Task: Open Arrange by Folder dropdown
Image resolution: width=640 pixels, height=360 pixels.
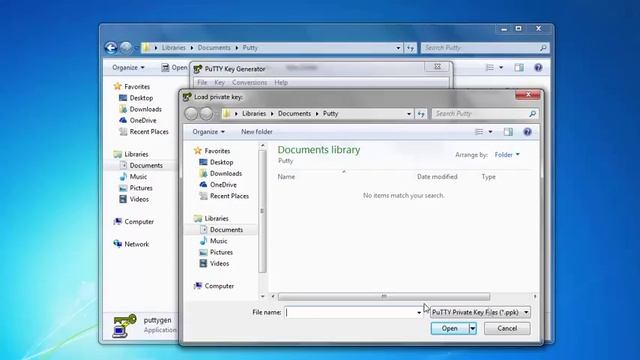Action: coord(507,155)
